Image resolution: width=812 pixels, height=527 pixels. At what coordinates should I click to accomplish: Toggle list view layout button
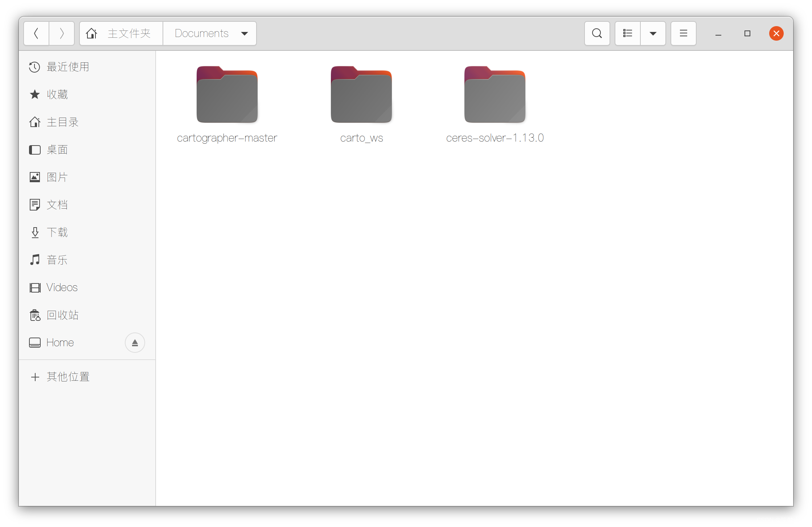[628, 33]
